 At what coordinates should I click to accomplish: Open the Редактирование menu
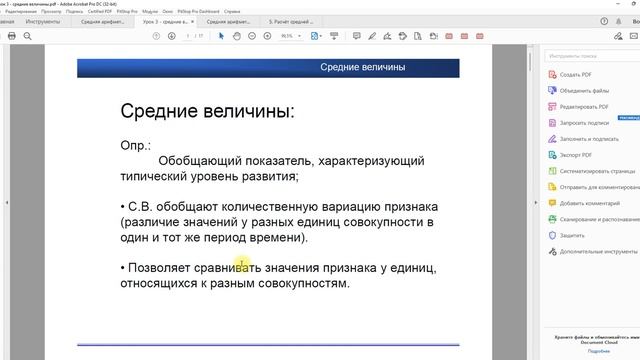coord(20,11)
